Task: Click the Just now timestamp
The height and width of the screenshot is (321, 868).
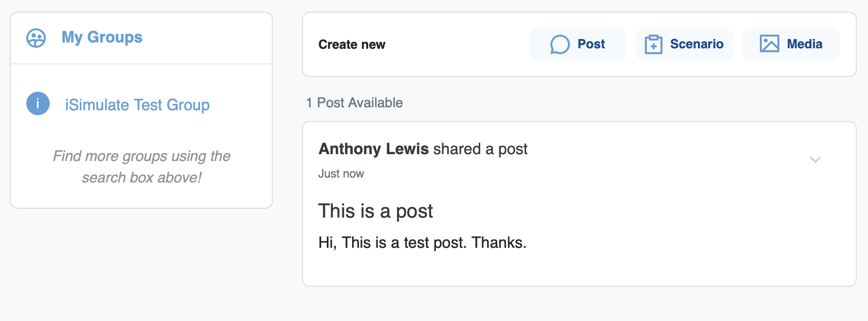Action: pyautogui.click(x=341, y=173)
